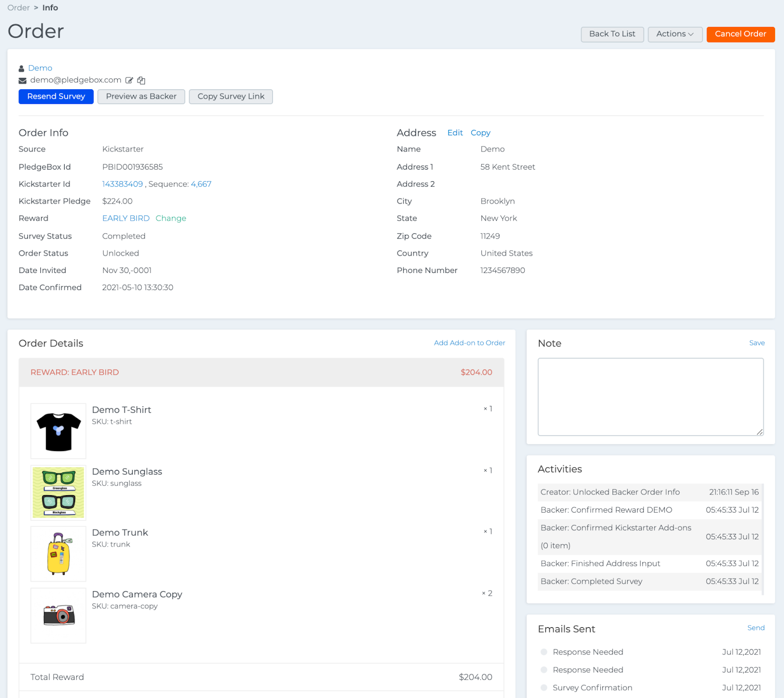Viewport: 784px width, 698px height.
Task: Click the Demo Camera Copy item name
Action: pyautogui.click(x=137, y=595)
